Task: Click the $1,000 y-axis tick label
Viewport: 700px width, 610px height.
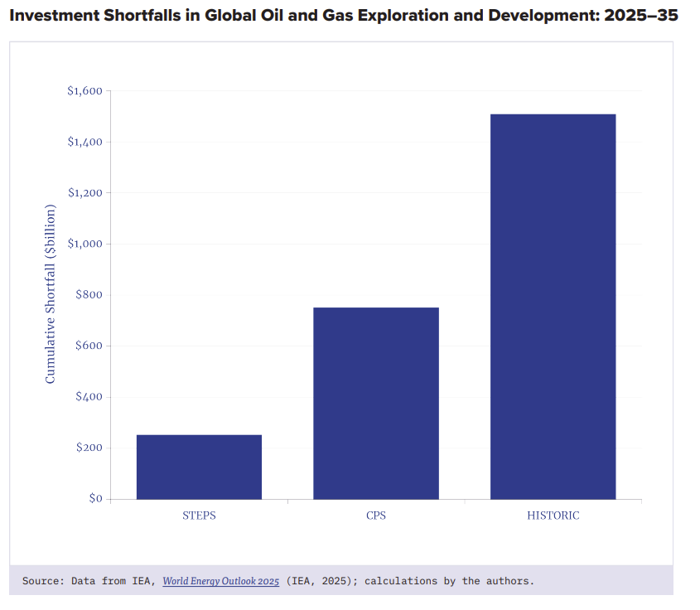Action: click(84, 244)
